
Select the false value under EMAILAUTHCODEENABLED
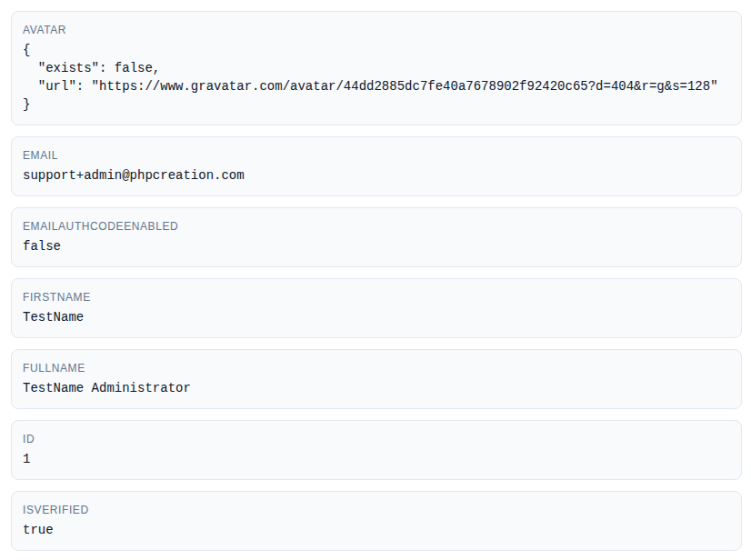click(42, 245)
